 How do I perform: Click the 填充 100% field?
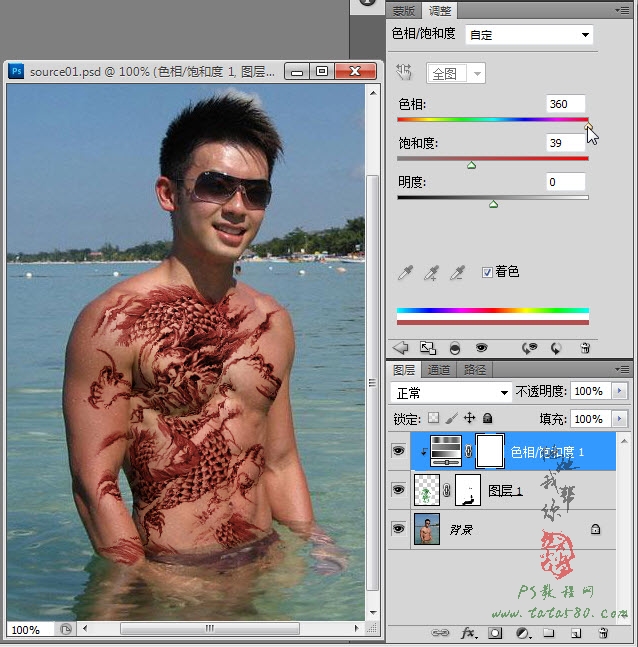click(x=591, y=419)
